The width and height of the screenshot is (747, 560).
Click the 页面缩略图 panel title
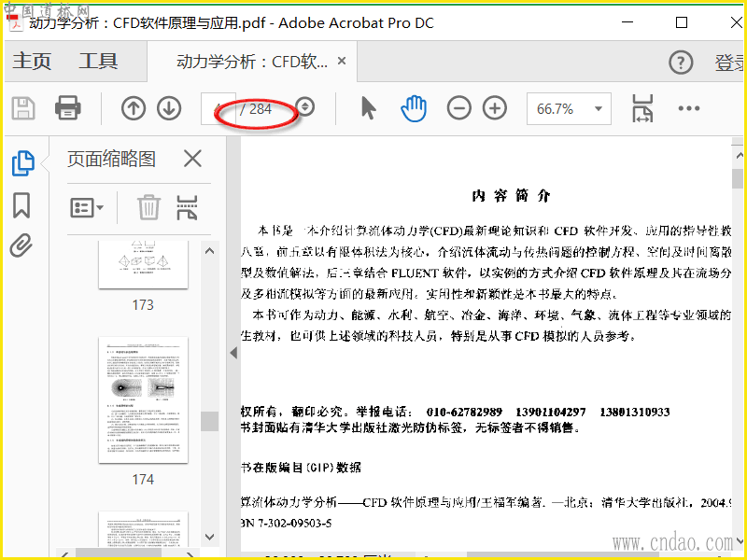click(x=111, y=159)
